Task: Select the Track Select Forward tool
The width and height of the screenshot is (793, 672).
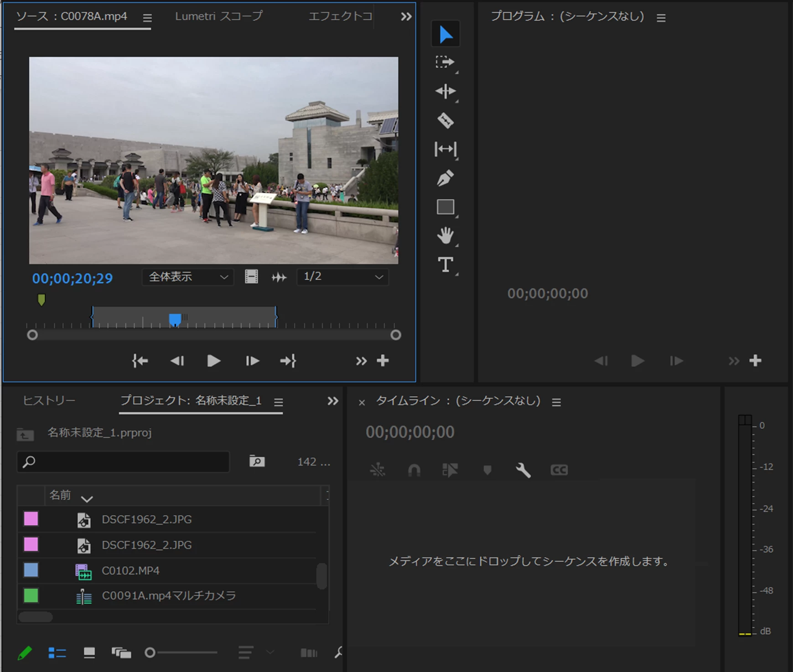Action: [x=445, y=62]
